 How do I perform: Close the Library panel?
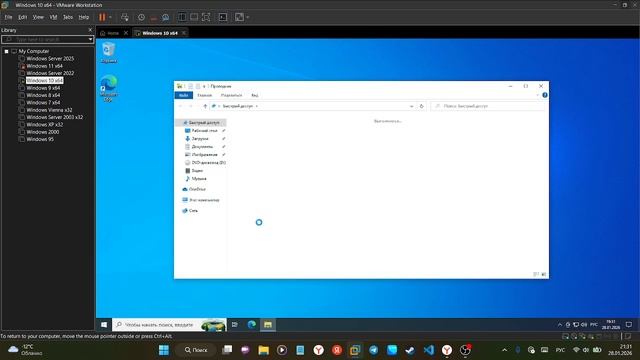[90, 30]
